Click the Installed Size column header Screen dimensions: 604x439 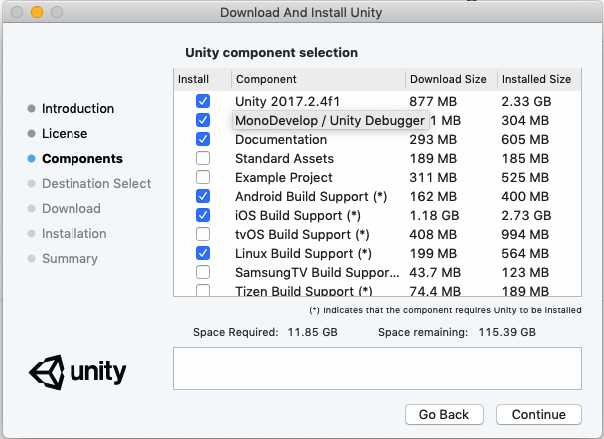click(539, 79)
